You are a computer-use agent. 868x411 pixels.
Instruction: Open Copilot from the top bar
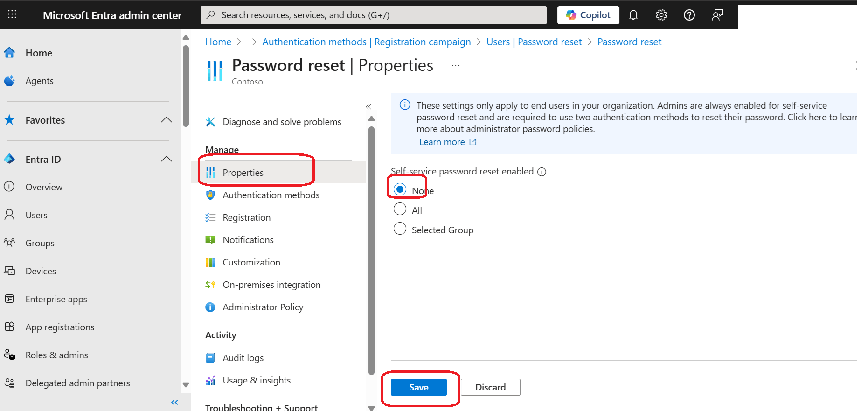coord(588,14)
